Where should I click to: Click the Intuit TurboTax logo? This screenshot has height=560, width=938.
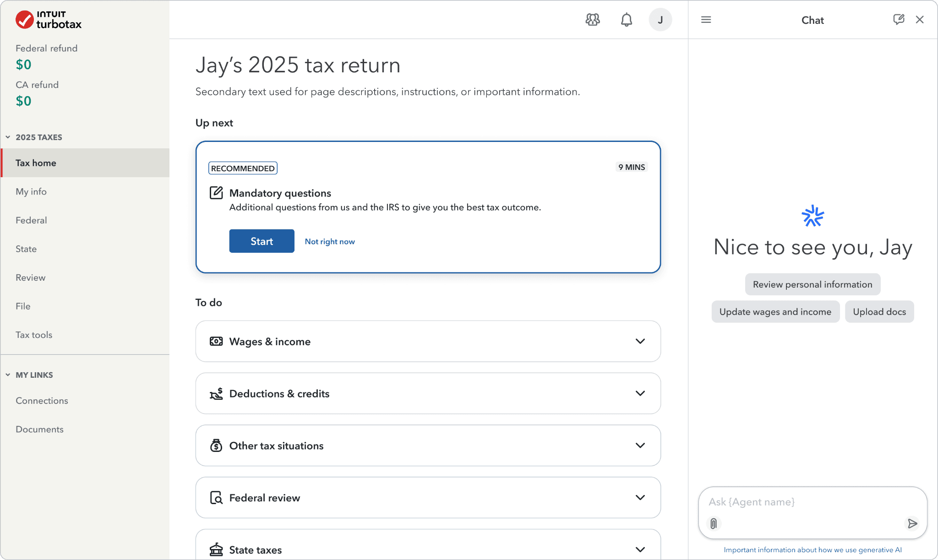[x=49, y=20]
